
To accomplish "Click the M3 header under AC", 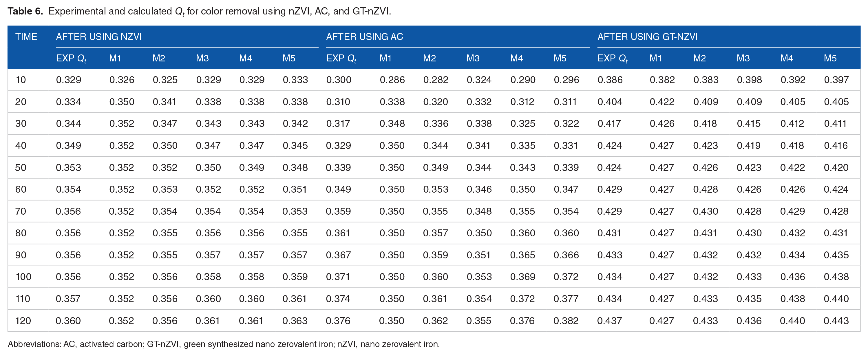I will 473,58.
